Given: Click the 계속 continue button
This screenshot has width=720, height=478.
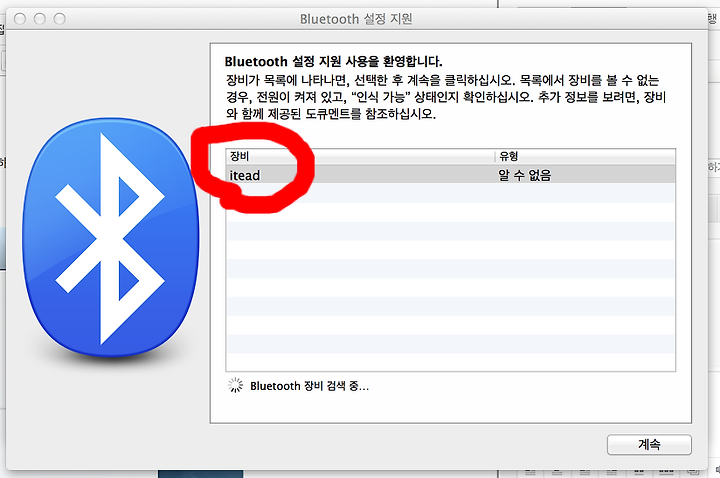Looking at the screenshot, I should pos(649,444).
